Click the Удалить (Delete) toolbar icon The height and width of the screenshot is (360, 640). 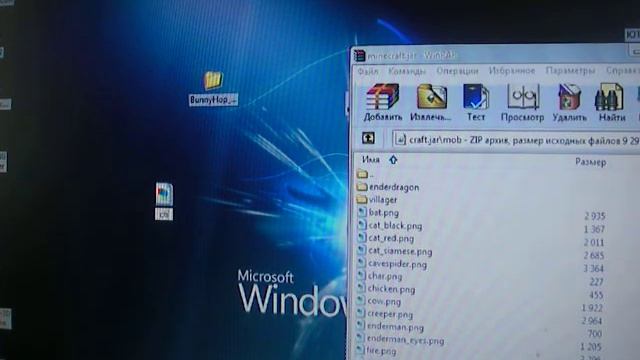[x=569, y=103]
